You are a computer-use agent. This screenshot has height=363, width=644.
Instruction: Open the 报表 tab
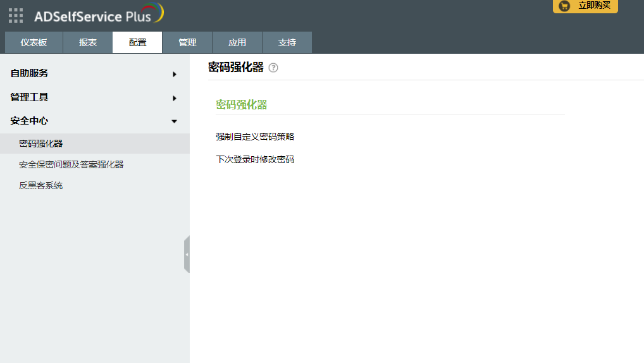click(x=88, y=42)
